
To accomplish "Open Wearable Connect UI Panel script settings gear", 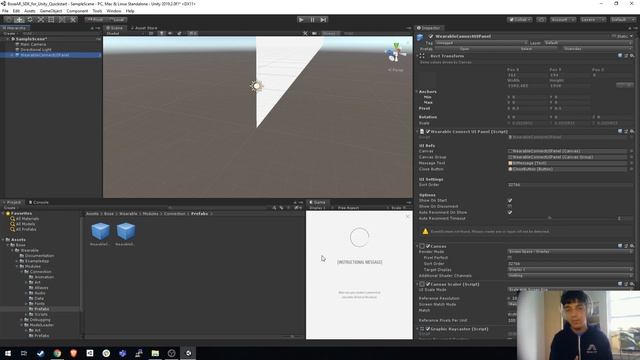I will click(632, 131).
